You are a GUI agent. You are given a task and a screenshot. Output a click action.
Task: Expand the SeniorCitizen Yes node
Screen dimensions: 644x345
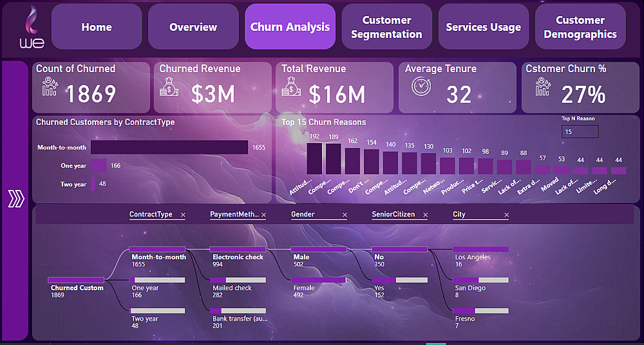(x=400, y=280)
